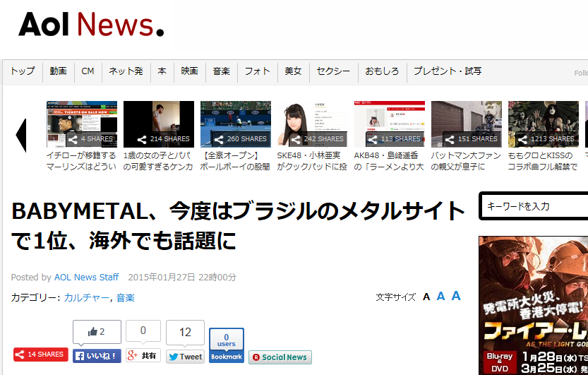The width and height of the screenshot is (588, 375).
Task: Open headline ももクロとKISSの link
Action: 543,161
